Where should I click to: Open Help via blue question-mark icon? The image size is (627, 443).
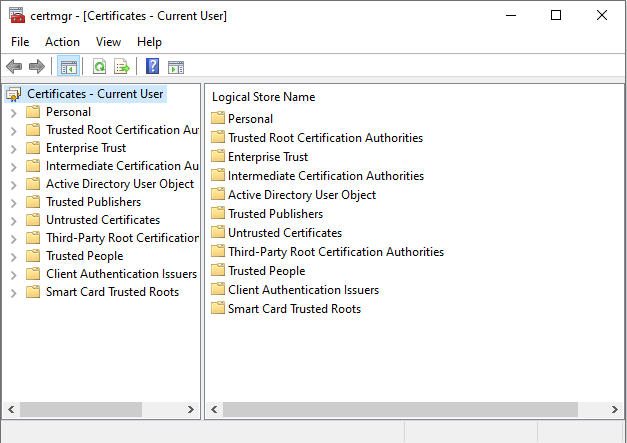[152, 66]
